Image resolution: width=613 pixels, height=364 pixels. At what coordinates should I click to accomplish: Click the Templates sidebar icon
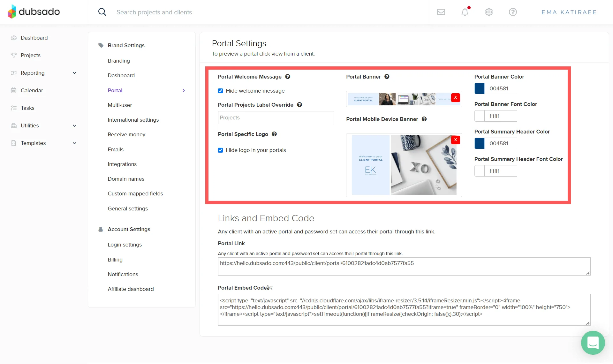point(14,143)
